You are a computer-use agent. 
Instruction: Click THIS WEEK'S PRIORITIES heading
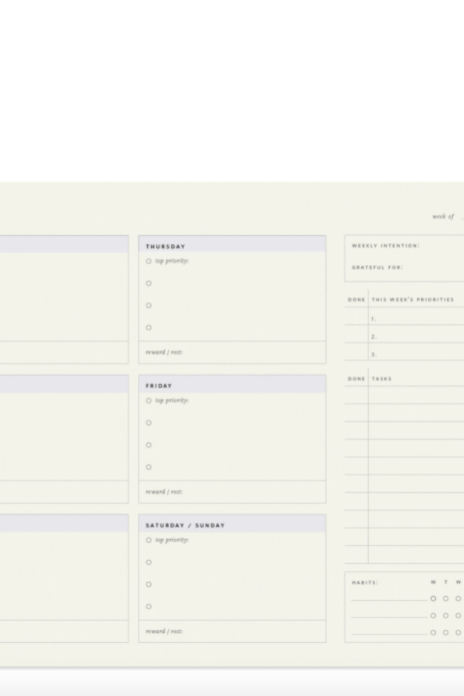(413, 300)
